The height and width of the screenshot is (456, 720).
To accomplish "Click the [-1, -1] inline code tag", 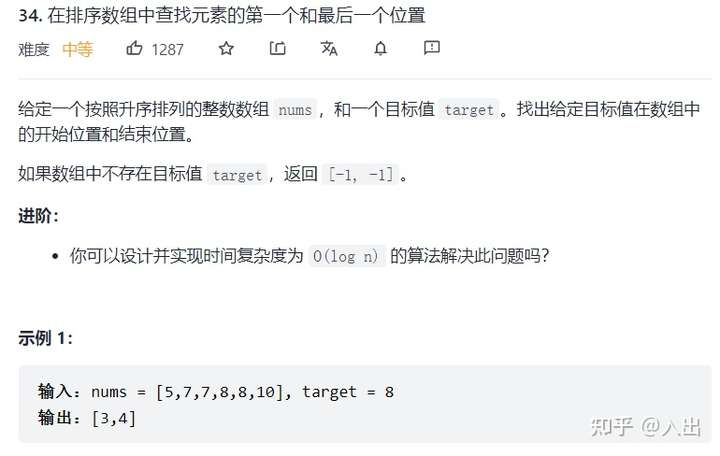I will pos(361,175).
